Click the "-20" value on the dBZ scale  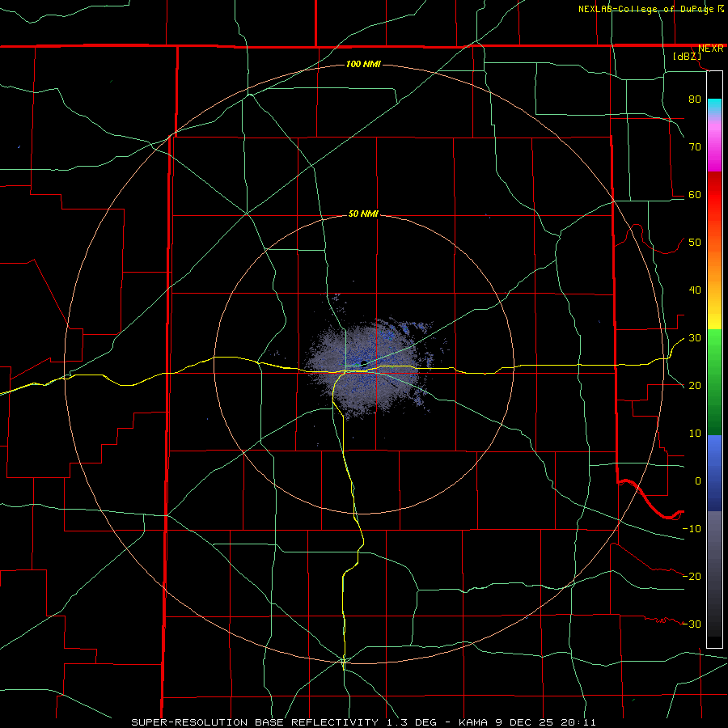click(692, 576)
